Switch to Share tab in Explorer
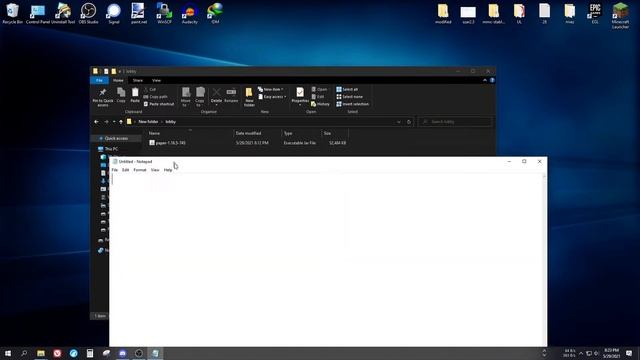The height and width of the screenshot is (360, 640). 138,80
